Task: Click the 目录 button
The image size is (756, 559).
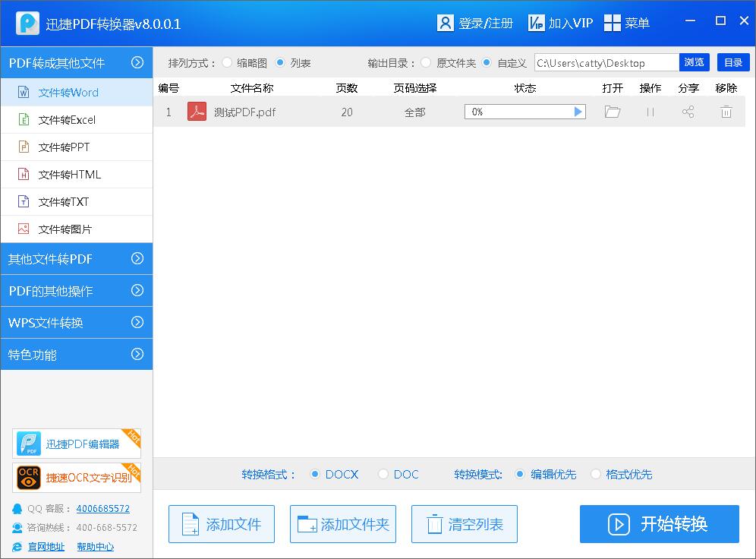Action: click(733, 62)
